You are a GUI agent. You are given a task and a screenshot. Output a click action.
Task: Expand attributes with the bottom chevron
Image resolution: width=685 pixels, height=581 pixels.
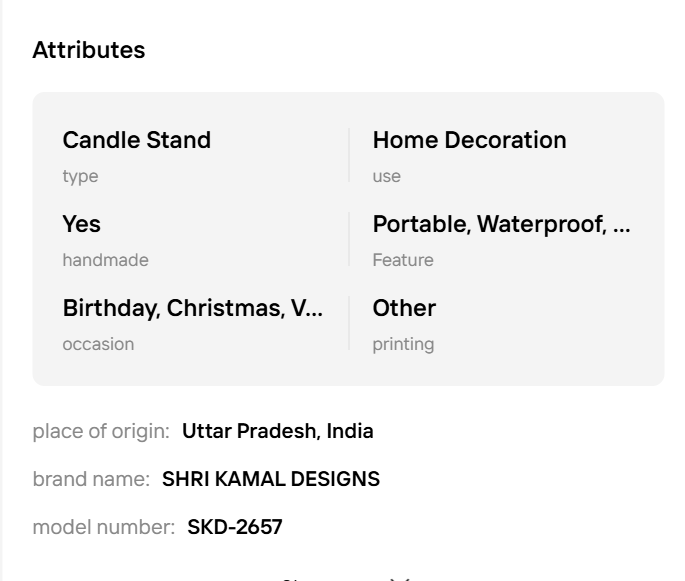400,576
